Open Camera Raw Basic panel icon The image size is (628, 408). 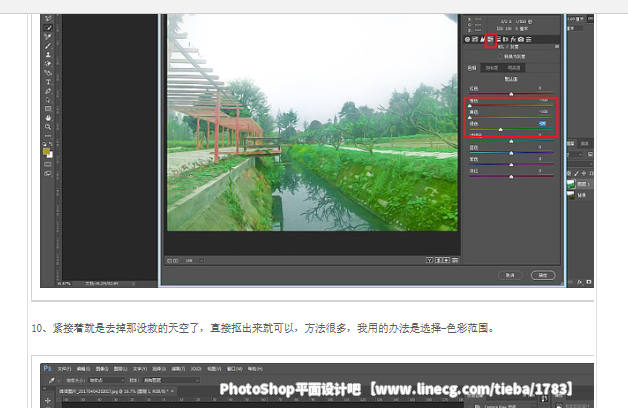(467, 39)
